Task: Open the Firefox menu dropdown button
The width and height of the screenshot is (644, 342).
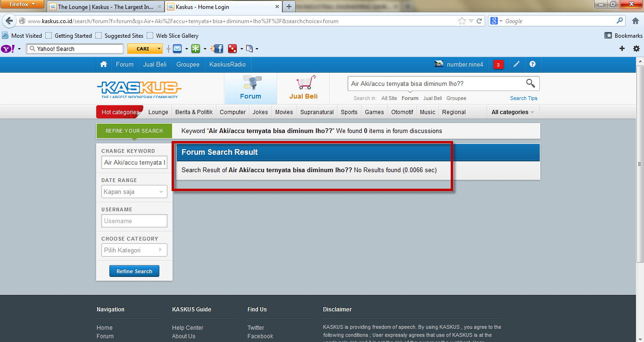Action: coord(22,4)
